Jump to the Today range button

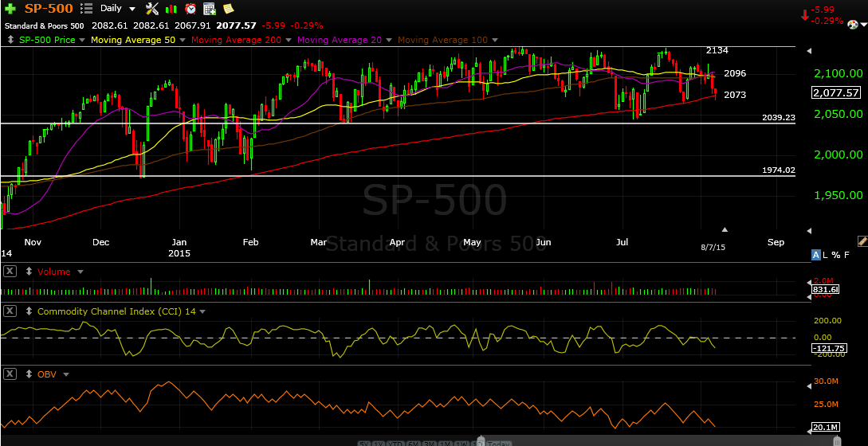pyautogui.click(x=498, y=444)
